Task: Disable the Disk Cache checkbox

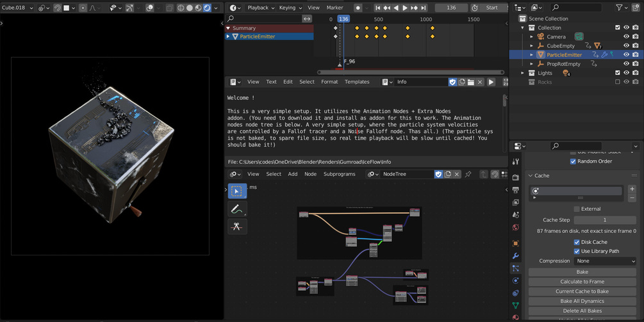Action: click(577, 242)
